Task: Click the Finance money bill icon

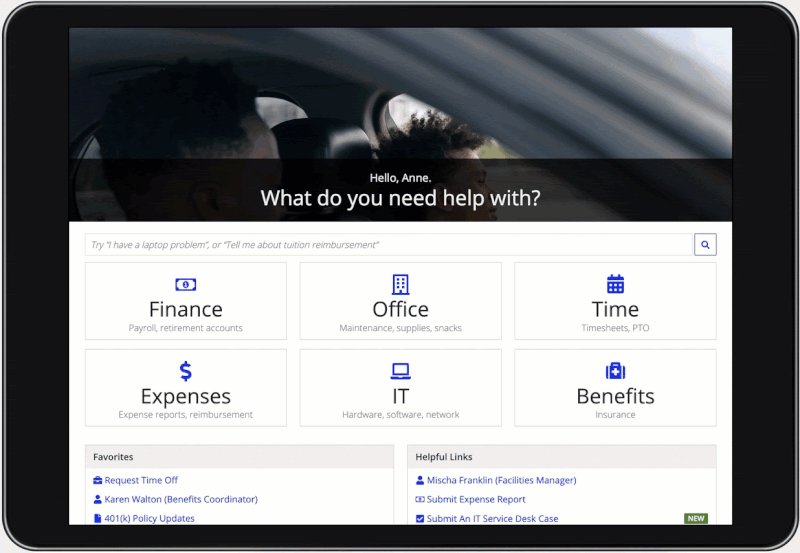Action: click(x=186, y=285)
